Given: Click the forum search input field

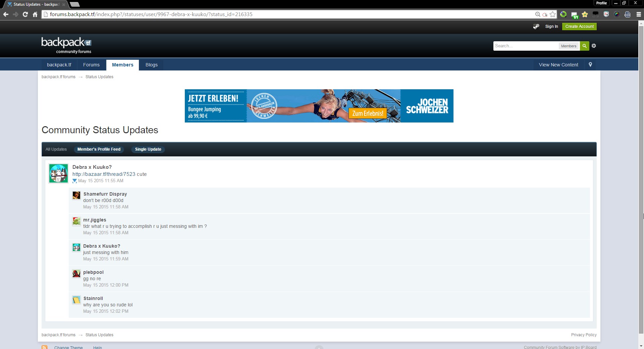Looking at the screenshot, I should [x=525, y=46].
